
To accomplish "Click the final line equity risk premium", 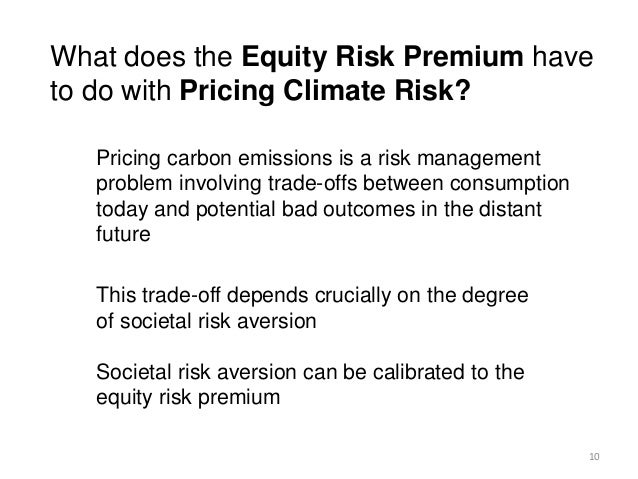I will [x=188, y=398].
